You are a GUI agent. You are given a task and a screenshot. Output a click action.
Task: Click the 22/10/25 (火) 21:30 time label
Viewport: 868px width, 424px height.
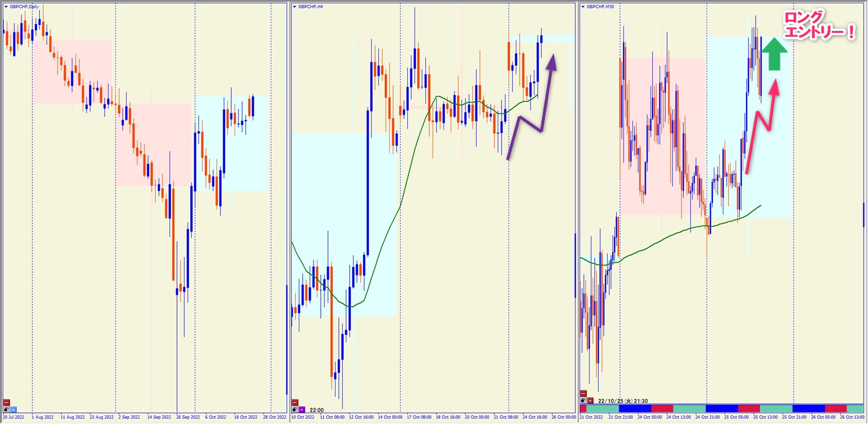(622, 401)
